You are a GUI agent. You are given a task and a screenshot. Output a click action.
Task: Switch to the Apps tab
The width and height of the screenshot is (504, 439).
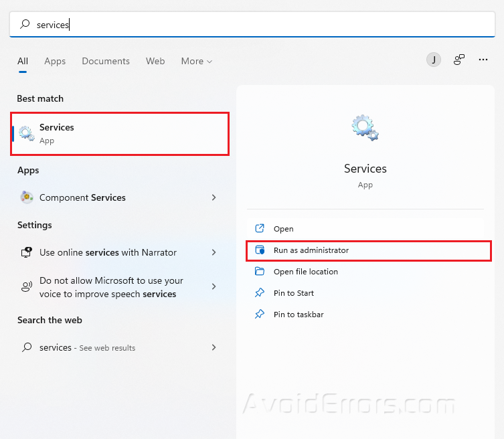click(55, 61)
